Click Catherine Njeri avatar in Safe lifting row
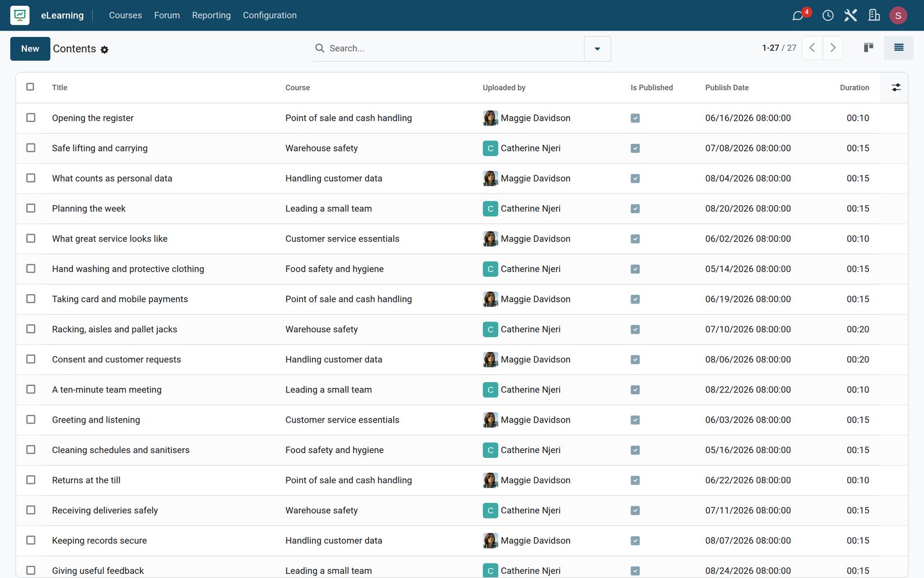The height and width of the screenshot is (578, 924). pyautogui.click(x=490, y=148)
